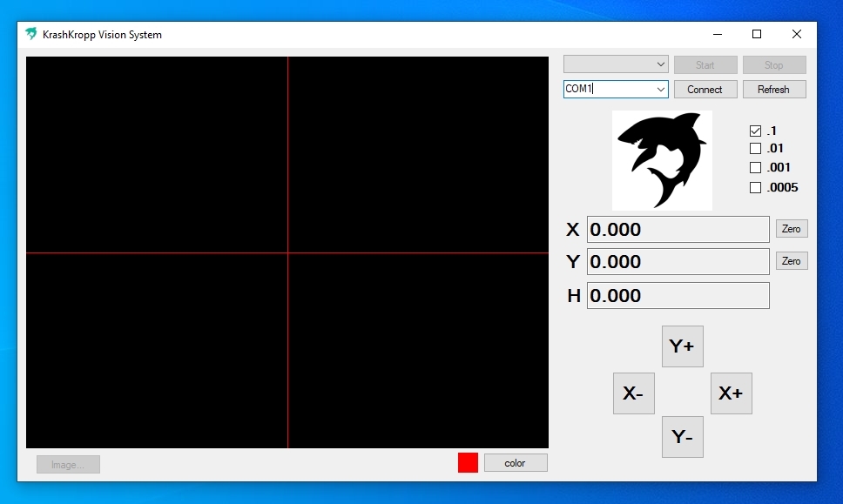Maximize the KrashKropp window
Image resolution: width=843 pixels, height=504 pixels.
pyautogui.click(x=757, y=35)
